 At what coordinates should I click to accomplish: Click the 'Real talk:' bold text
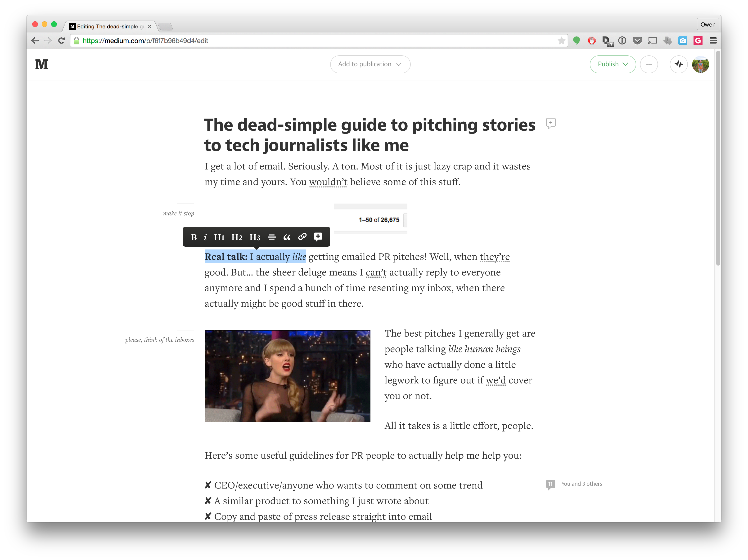click(x=226, y=257)
